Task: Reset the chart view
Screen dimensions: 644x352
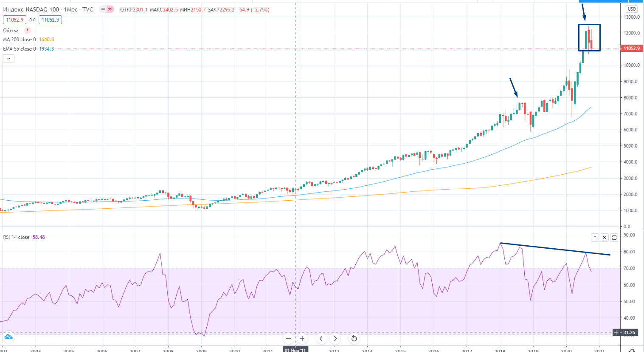Action: pos(354,339)
